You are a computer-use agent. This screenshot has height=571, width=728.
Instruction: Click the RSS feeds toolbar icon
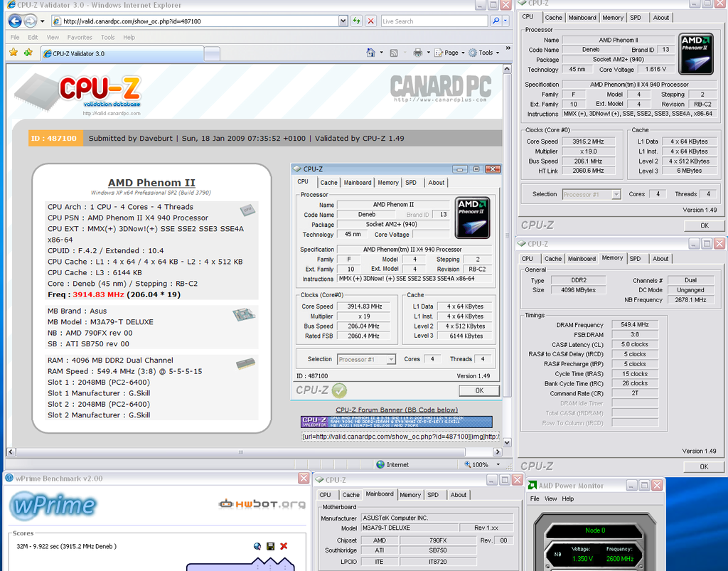point(394,53)
